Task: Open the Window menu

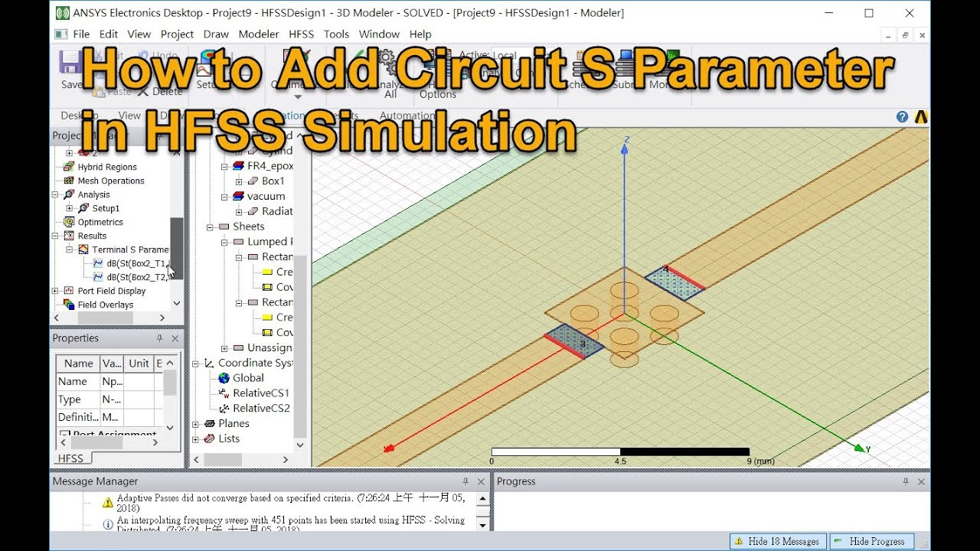Action: 379,34
